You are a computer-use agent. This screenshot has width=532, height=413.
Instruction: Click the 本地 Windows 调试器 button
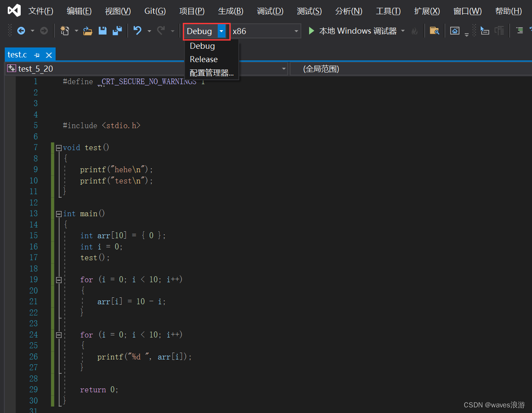(358, 31)
